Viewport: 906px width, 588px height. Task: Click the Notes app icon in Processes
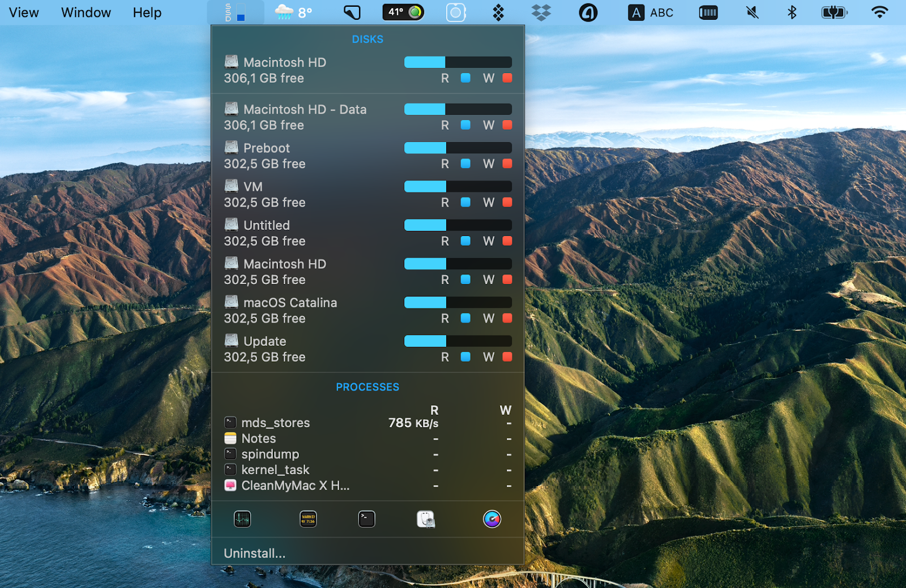(x=230, y=437)
